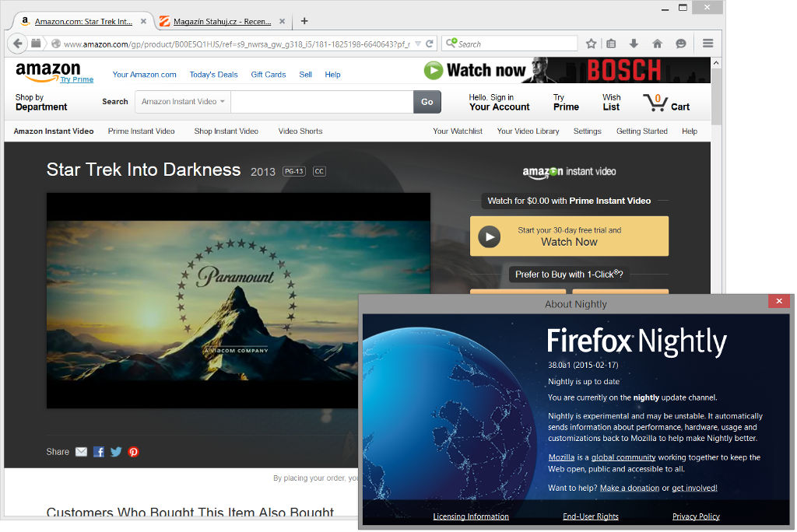The image size is (797, 532).
Task: Go to the Firefox Home icon
Action: (657, 44)
